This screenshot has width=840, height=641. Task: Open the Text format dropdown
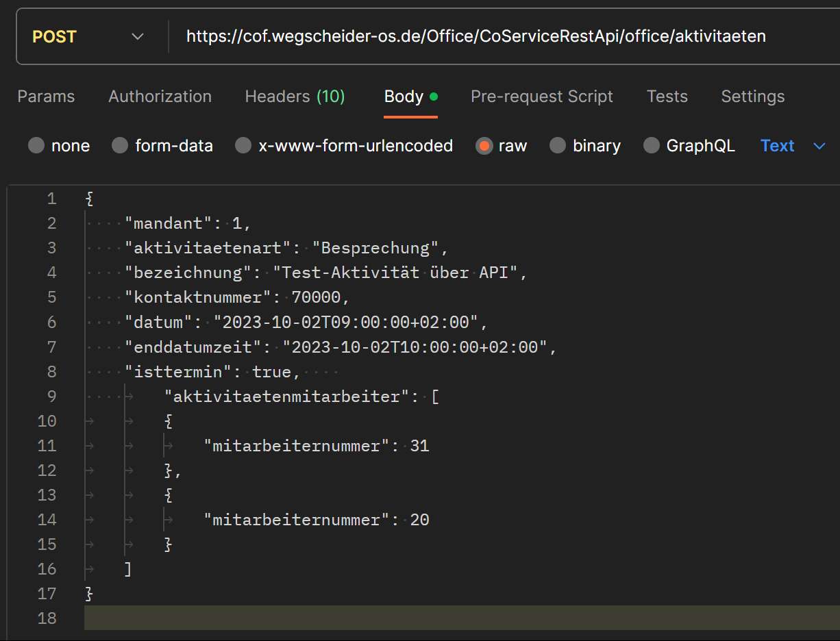coord(793,146)
